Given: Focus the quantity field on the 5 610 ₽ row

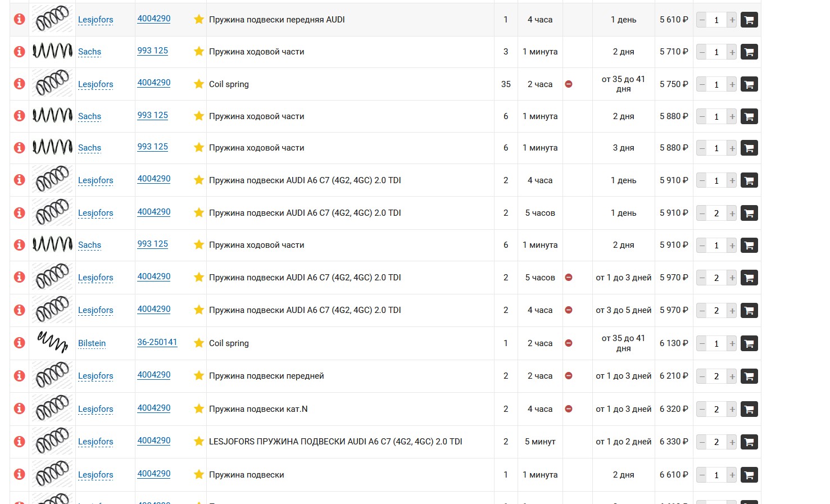Looking at the screenshot, I should click(x=716, y=20).
